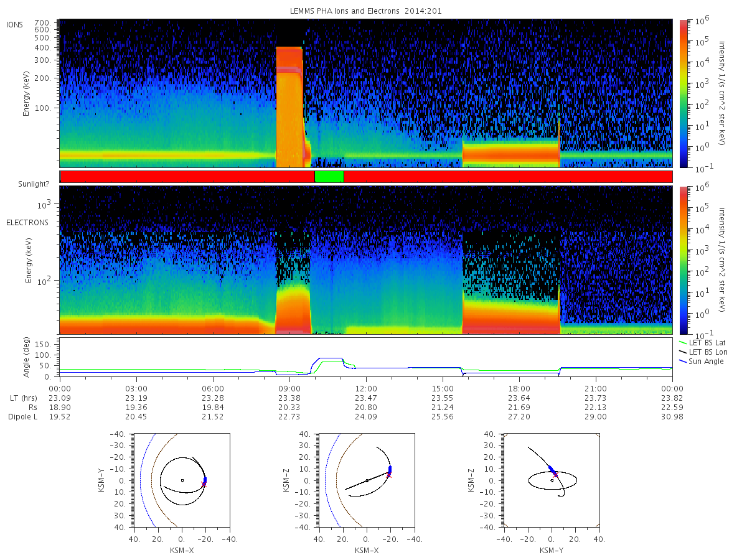Image resolution: width=747 pixels, height=560 pixels.
Task: Click the plot title "LEMMS PHA Ions and Electrons 2014:201"
Action: 366,11
